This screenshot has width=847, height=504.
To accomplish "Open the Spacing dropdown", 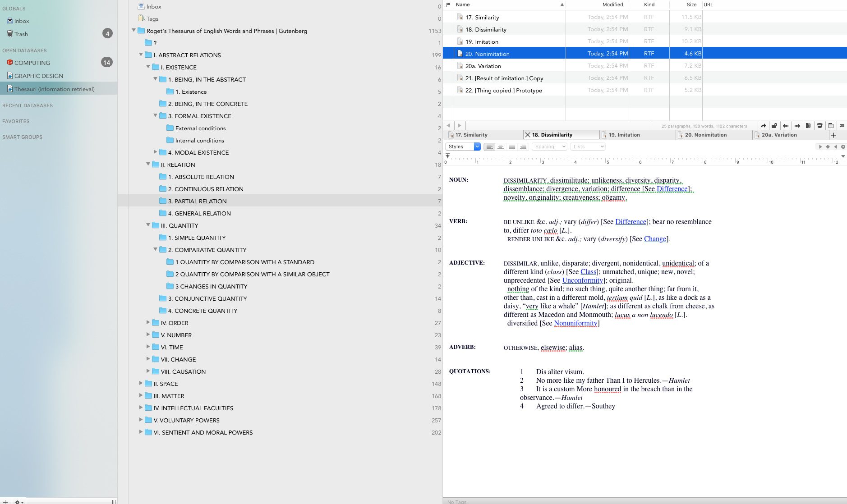I will point(548,147).
